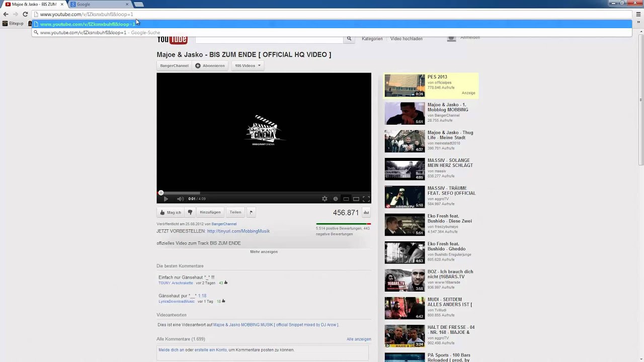Jump to the 1:18 timestamp in the comment
Viewport: 644px width, 362px height.
click(x=202, y=296)
